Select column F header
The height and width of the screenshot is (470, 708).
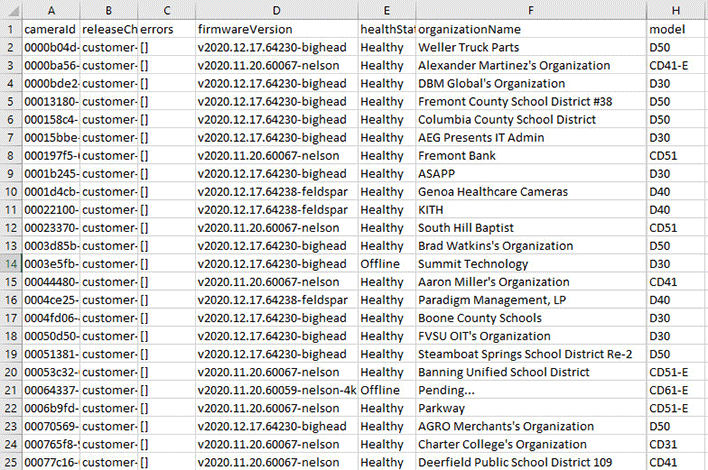(x=531, y=10)
